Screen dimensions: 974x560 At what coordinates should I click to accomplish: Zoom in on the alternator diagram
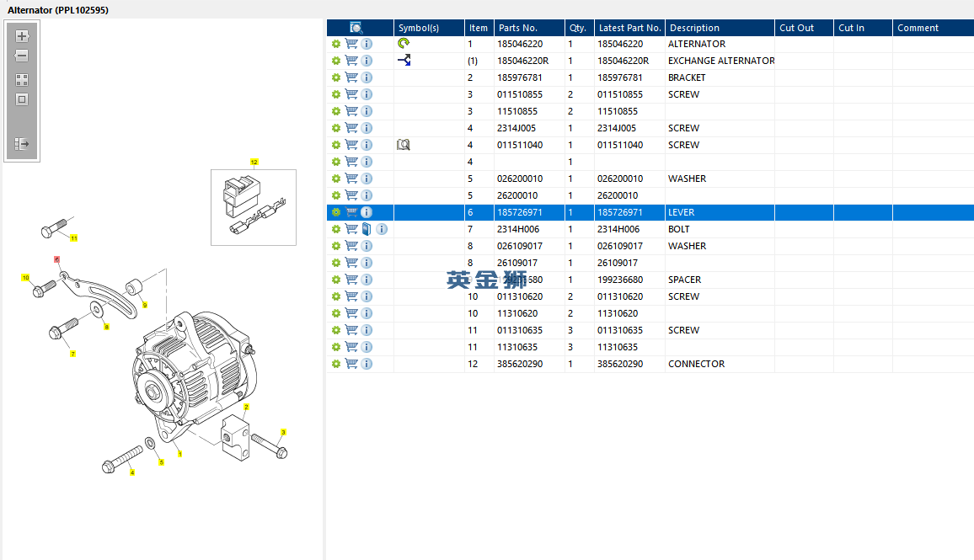[22, 36]
